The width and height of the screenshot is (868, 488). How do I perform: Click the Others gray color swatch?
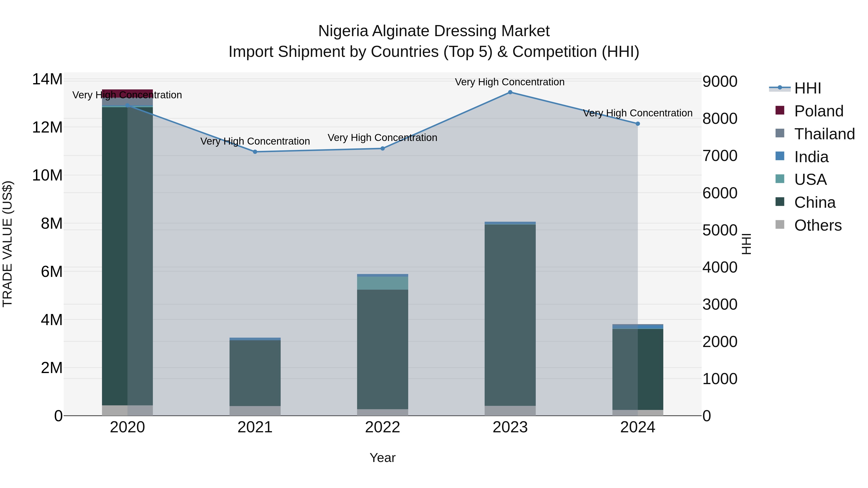coord(780,224)
